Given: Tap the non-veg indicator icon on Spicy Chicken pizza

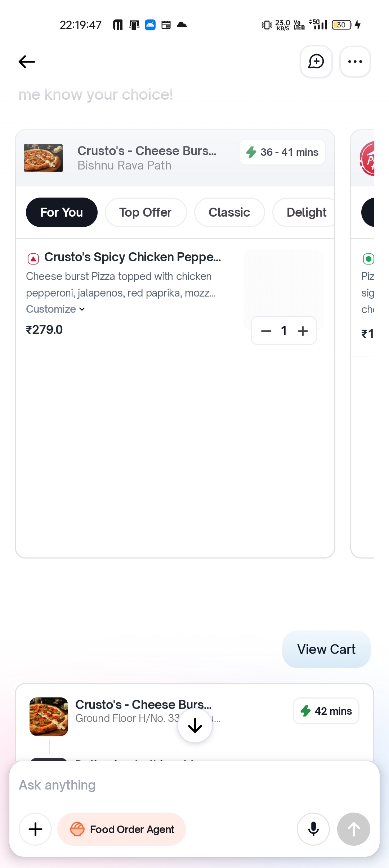Looking at the screenshot, I should click(x=33, y=258).
